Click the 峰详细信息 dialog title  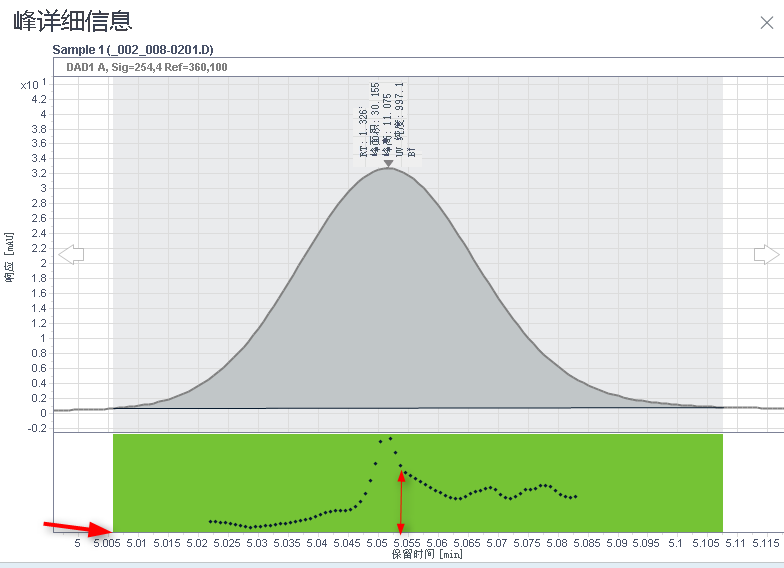point(72,21)
